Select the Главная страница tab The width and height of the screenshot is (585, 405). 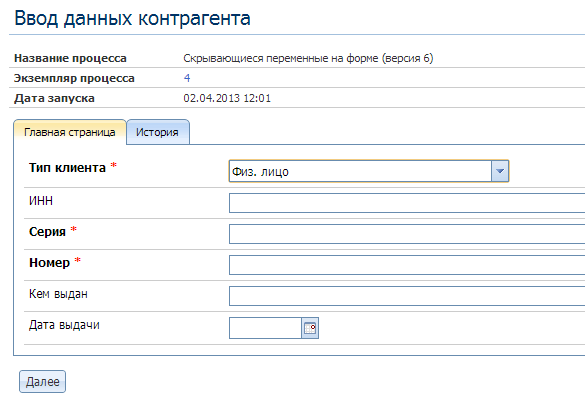pyautogui.click(x=70, y=132)
